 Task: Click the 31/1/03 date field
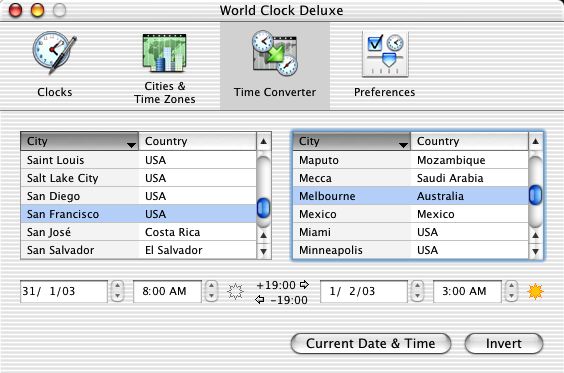(64, 291)
